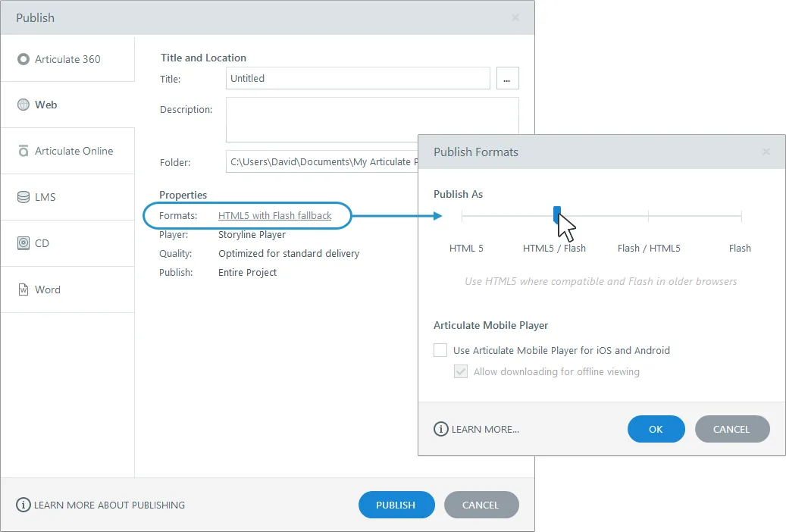Switch to the Articulate Online tab
Image resolution: width=786 pixels, height=532 pixels.
[x=67, y=151]
